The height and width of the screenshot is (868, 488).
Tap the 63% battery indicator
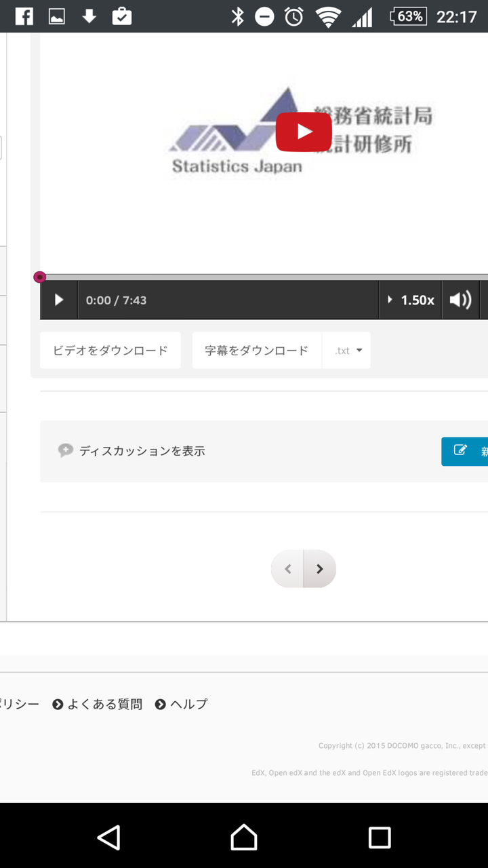pos(409,16)
